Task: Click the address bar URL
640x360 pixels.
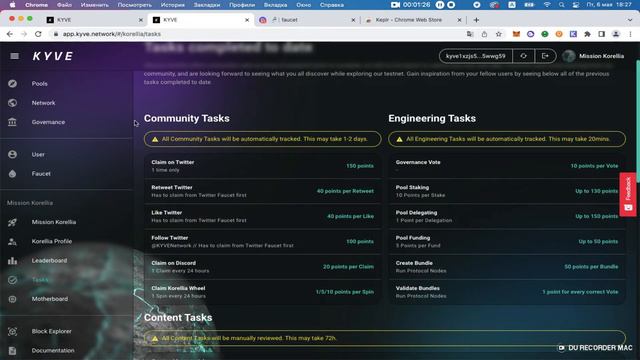Action: point(111,34)
